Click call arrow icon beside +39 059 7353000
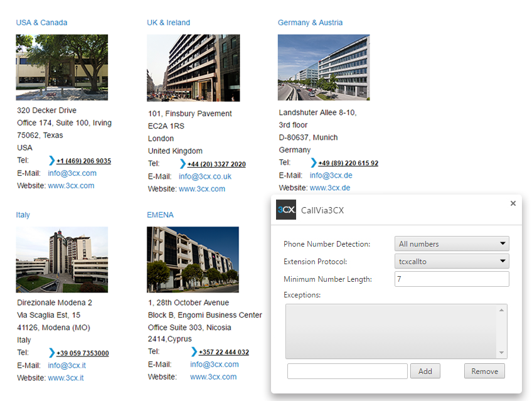Screen dimensions: 532x401 [51, 353]
